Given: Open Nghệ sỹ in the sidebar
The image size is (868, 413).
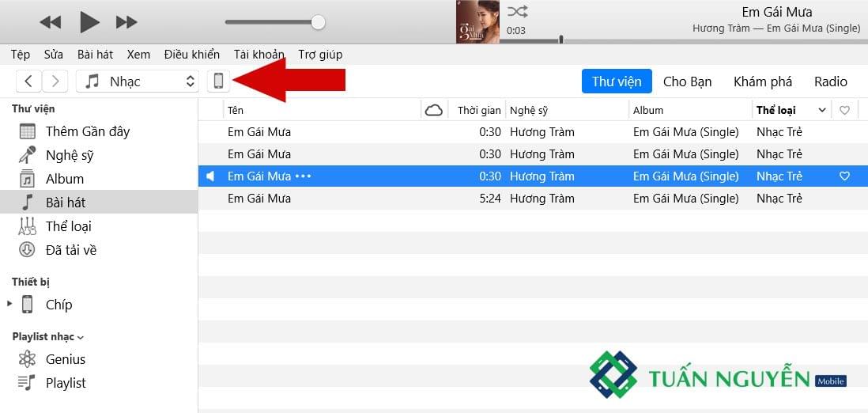Looking at the screenshot, I should point(70,155).
